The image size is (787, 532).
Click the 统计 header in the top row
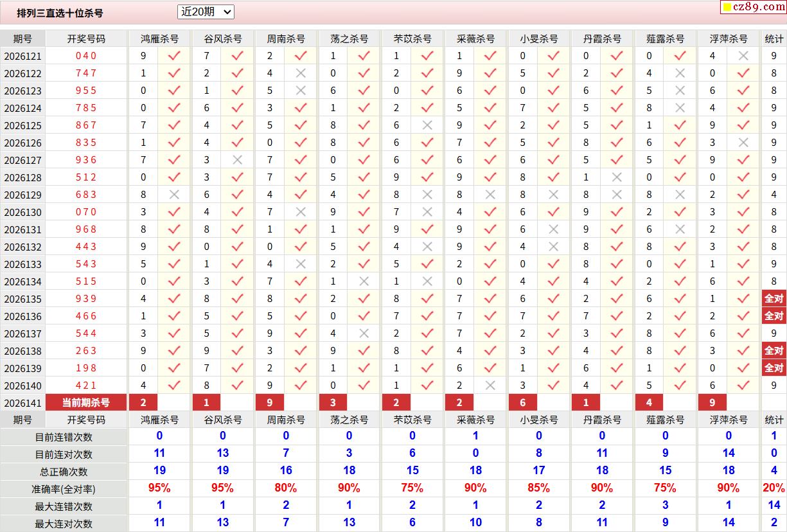point(774,39)
